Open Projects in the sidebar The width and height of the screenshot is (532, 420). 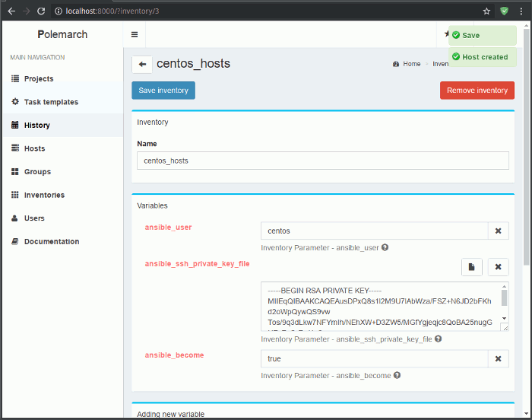(38, 79)
